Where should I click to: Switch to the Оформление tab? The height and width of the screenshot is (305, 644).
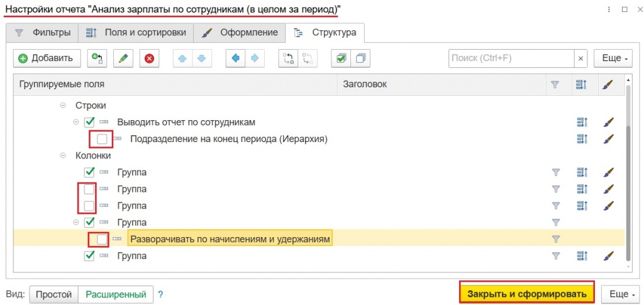tap(239, 33)
